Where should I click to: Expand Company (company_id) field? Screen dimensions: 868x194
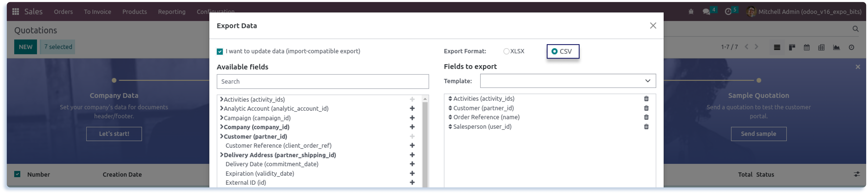point(221,127)
